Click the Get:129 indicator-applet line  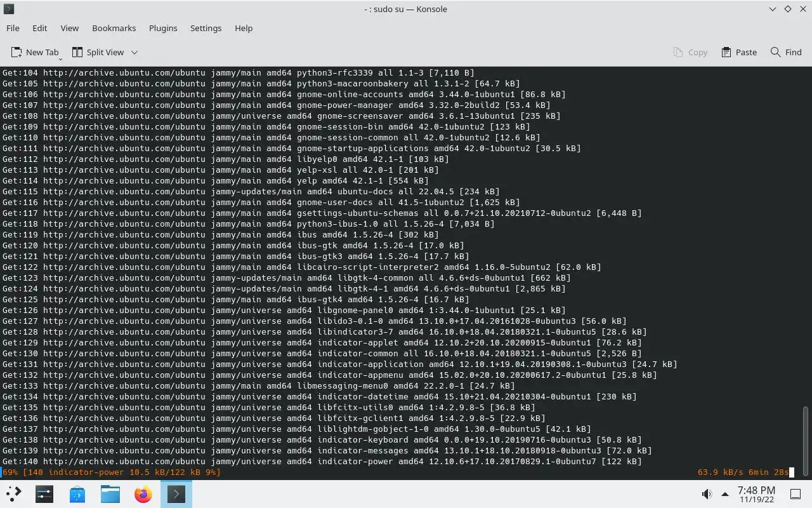pos(322,342)
